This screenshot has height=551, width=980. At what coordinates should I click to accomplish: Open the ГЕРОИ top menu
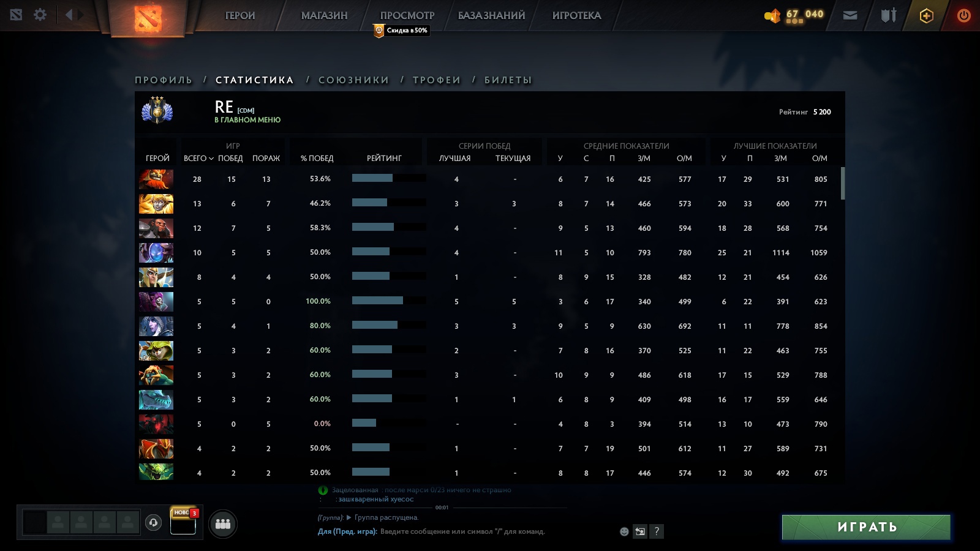240,15
